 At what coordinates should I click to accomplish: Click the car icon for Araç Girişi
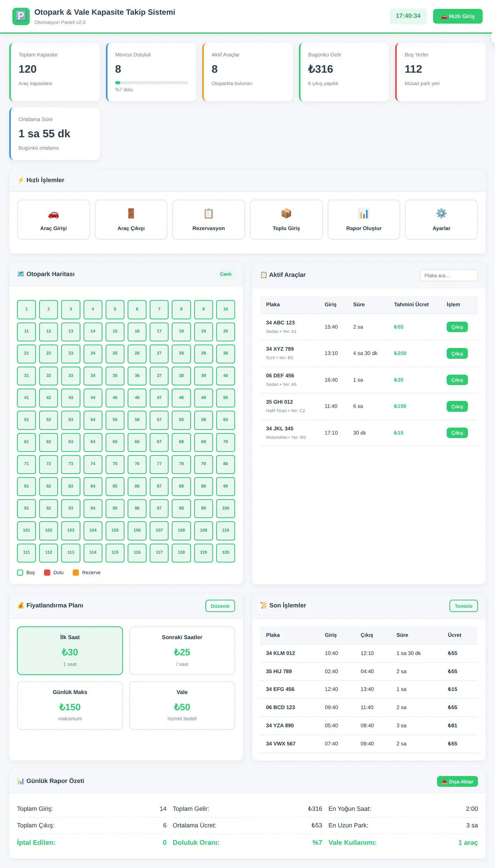coord(54,214)
